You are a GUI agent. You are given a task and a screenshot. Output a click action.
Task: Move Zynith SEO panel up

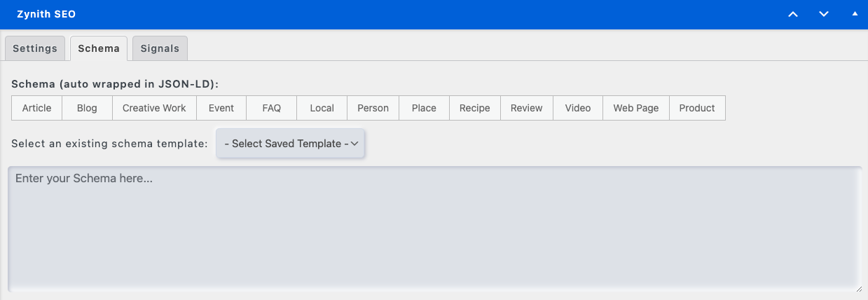tap(793, 14)
